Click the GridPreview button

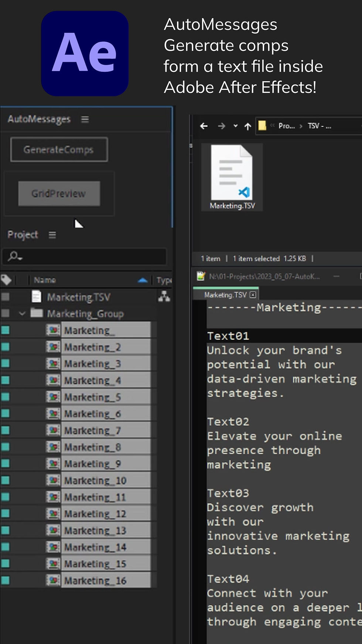click(x=59, y=193)
